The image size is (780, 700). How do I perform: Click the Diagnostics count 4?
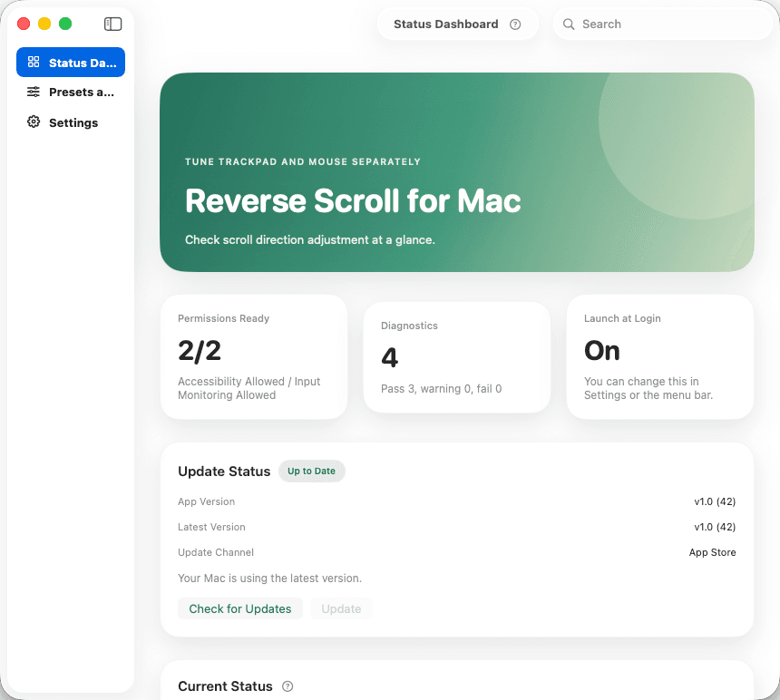point(389,357)
